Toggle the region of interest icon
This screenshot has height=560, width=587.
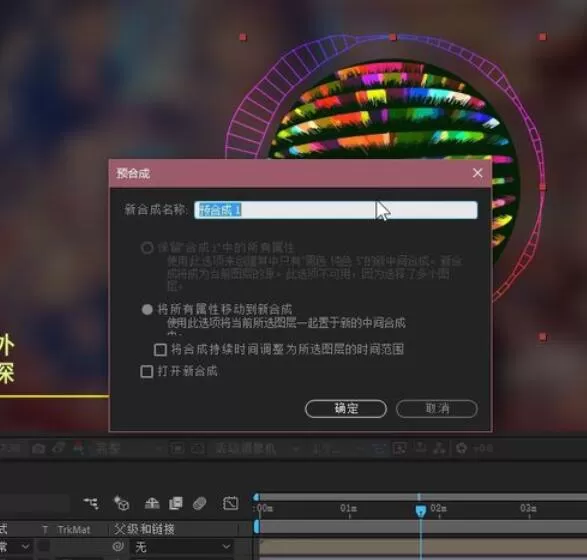[177, 448]
